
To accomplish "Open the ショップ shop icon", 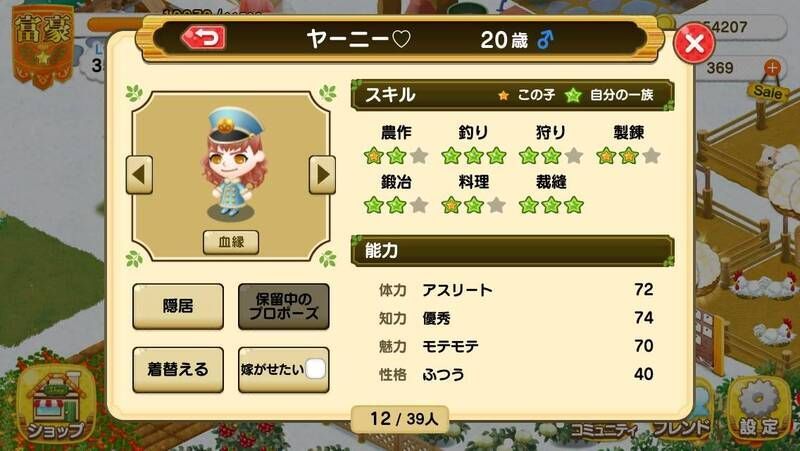I will click(x=56, y=405).
